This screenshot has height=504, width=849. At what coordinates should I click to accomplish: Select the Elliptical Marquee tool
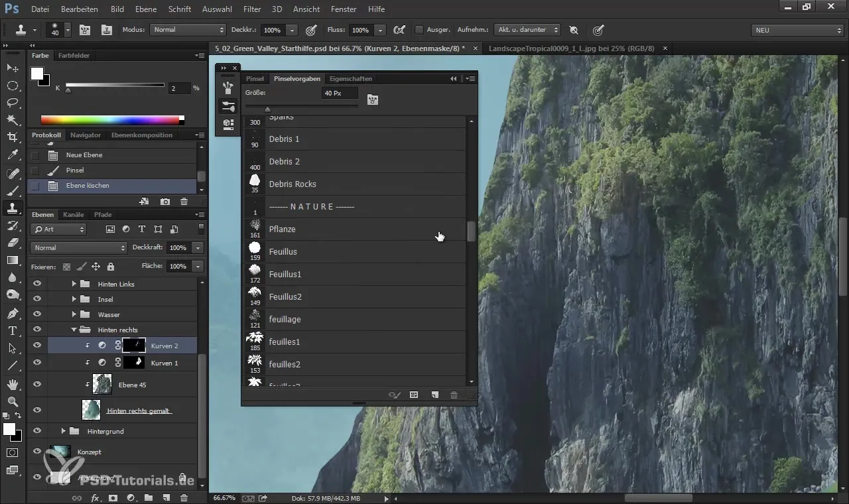pos(13,85)
